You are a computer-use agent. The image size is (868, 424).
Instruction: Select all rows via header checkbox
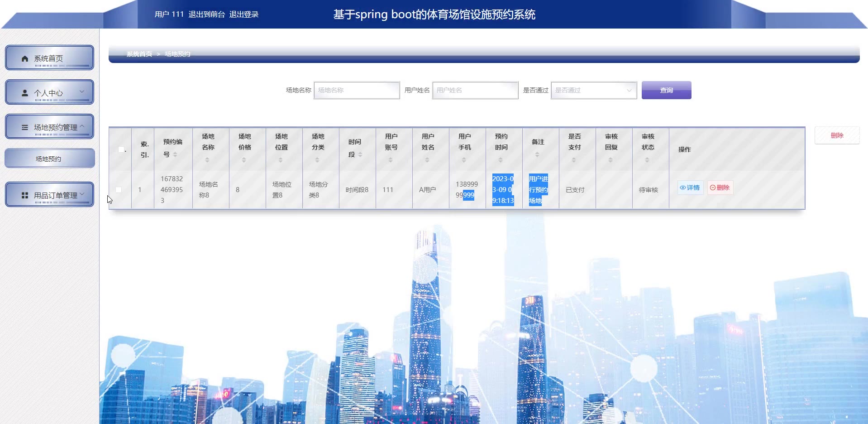click(x=121, y=149)
